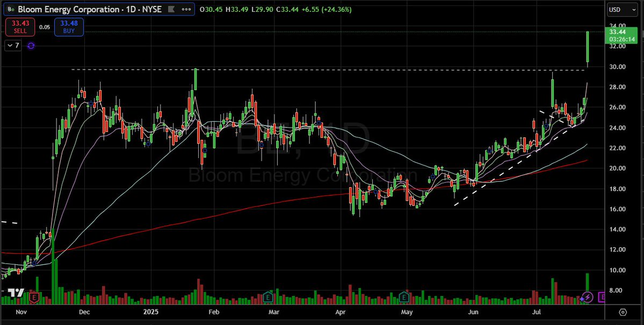Click the purple lightning bolt marker on the latest bar

588,297
